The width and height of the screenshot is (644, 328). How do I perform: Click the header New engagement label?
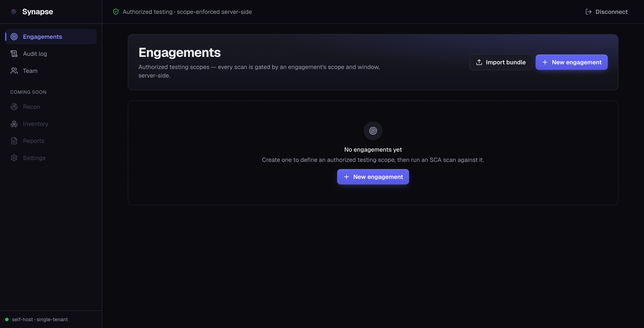(x=576, y=62)
